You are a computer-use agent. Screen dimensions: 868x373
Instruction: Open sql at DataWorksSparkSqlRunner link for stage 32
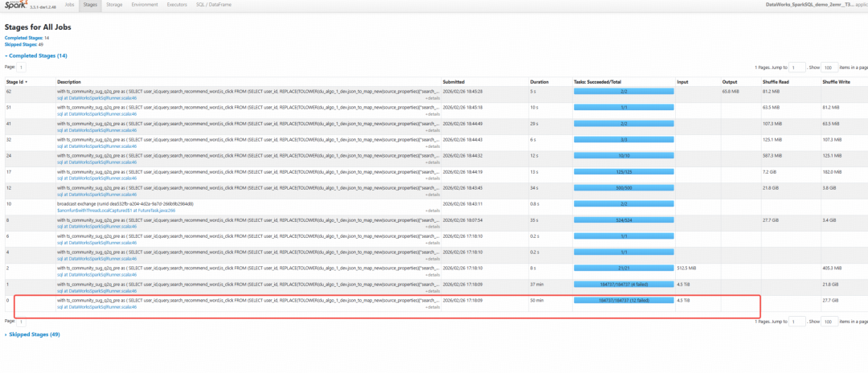(97, 146)
